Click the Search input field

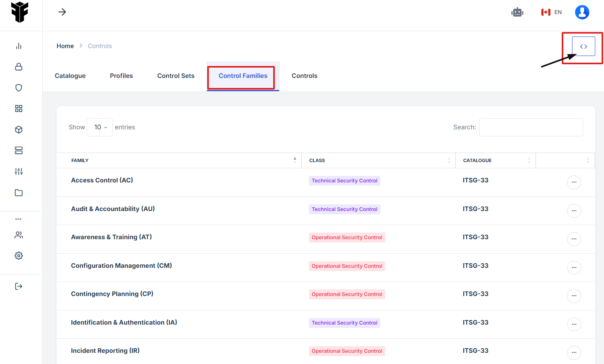pyautogui.click(x=531, y=127)
